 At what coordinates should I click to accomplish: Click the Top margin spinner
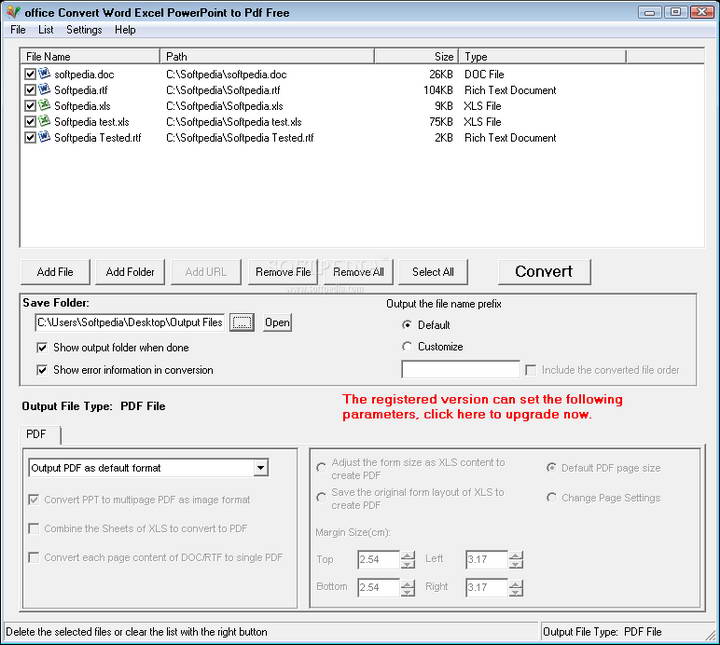click(408, 560)
